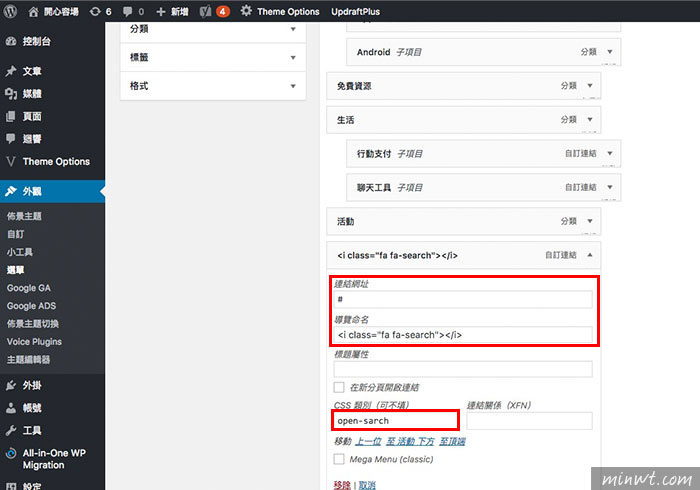Click the 移除 remove link
The height and width of the screenshot is (490, 700).
pyautogui.click(x=342, y=485)
